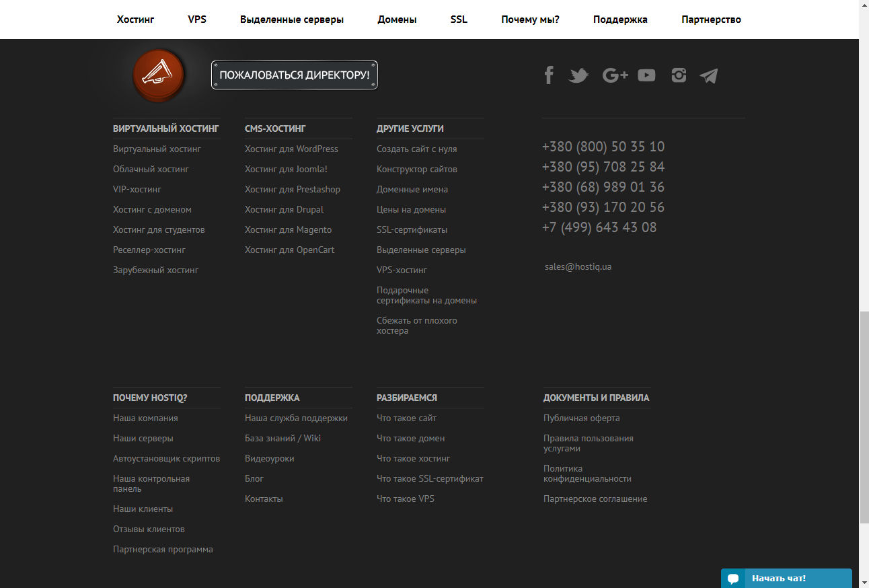Start a chat via Начать чат!
This screenshot has width=869, height=588.
[779, 579]
